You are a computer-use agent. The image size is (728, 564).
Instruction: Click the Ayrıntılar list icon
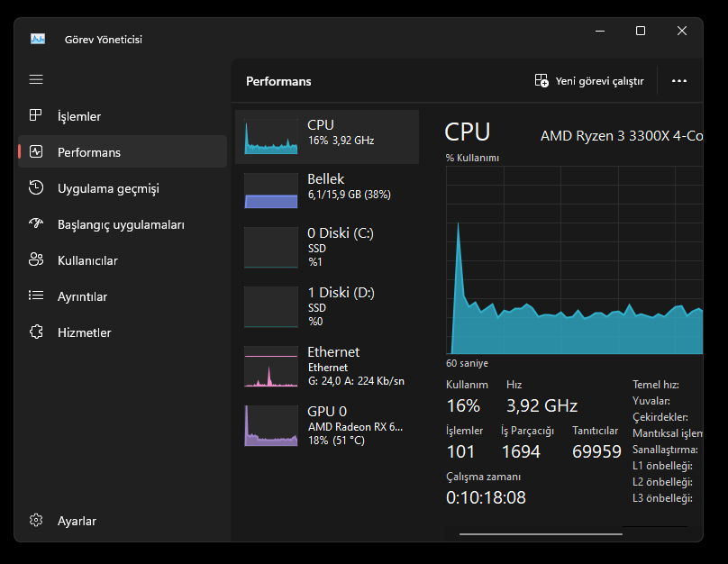click(x=36, y=296)
